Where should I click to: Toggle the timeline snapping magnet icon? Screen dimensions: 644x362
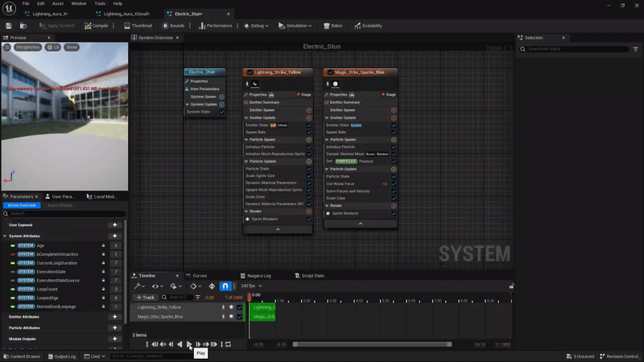225,286
